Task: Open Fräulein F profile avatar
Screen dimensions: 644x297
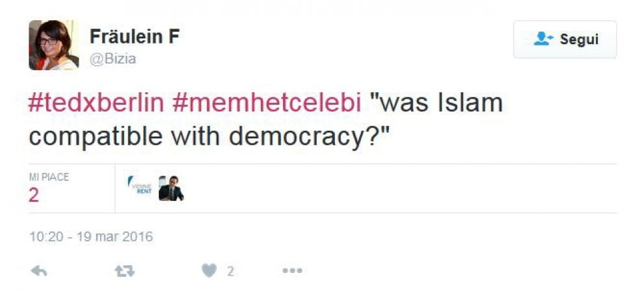Action: (x=53, y=45)
